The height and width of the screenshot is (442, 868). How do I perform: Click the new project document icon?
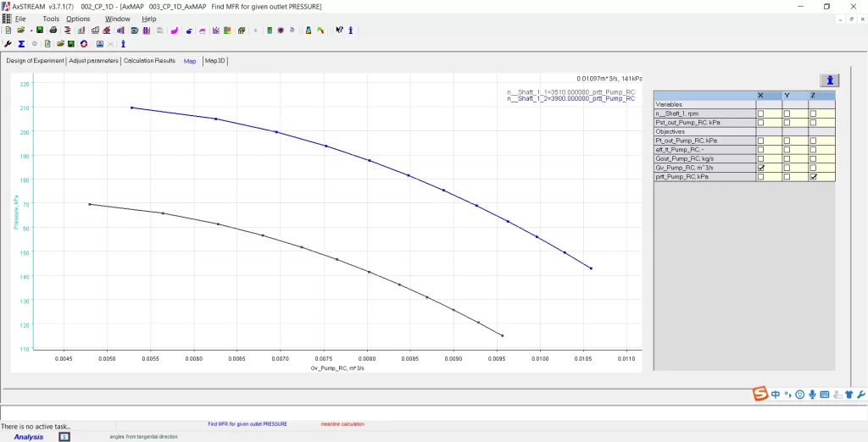(8, 30)
